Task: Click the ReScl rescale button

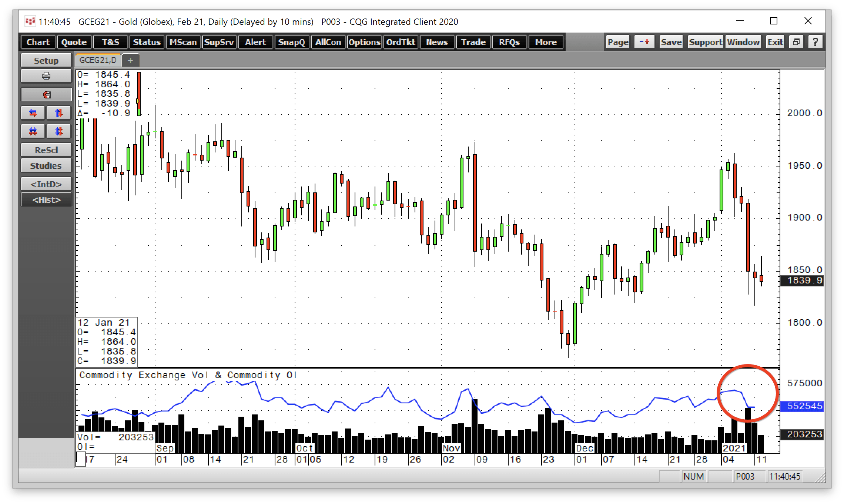Action: (46, 150)
